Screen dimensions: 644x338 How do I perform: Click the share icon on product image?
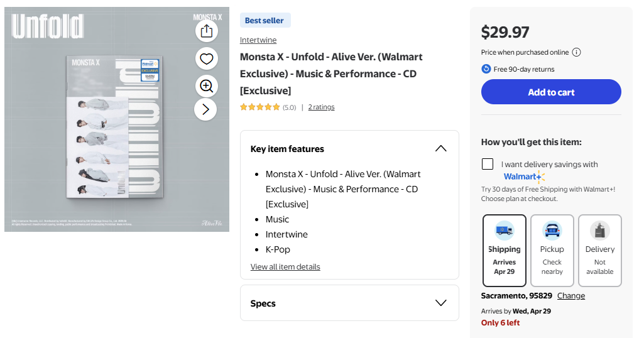206,31
